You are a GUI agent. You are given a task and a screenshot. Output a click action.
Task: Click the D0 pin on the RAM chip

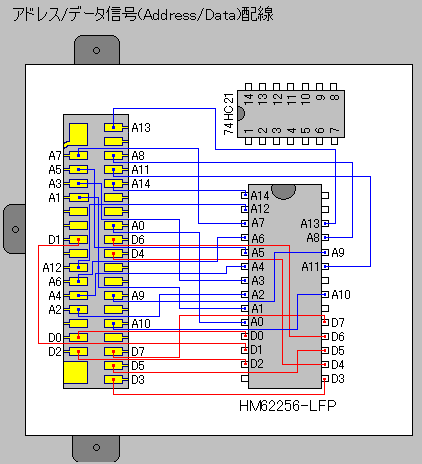pyautogui.click(x=245, y=336)
